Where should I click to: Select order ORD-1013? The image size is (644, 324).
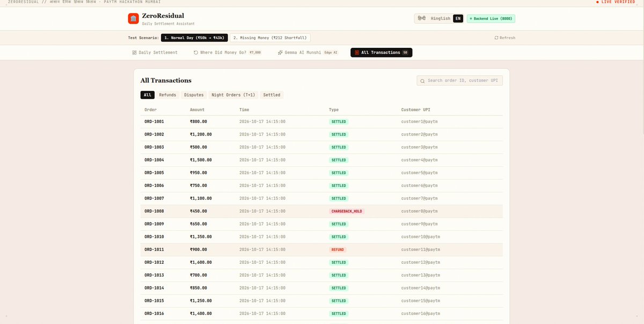pos(321,275)
